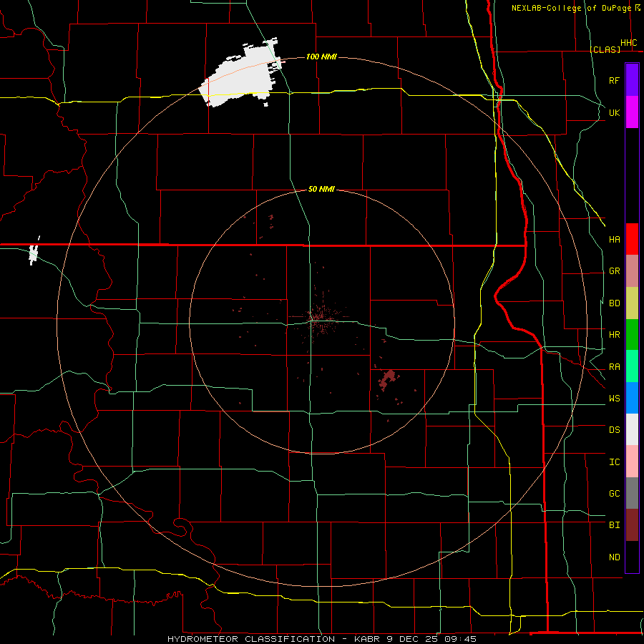The height and width of the screenshot is (644, 644).
Task: Click the dark red biological echo blob
Action: [x=388, y=379]
